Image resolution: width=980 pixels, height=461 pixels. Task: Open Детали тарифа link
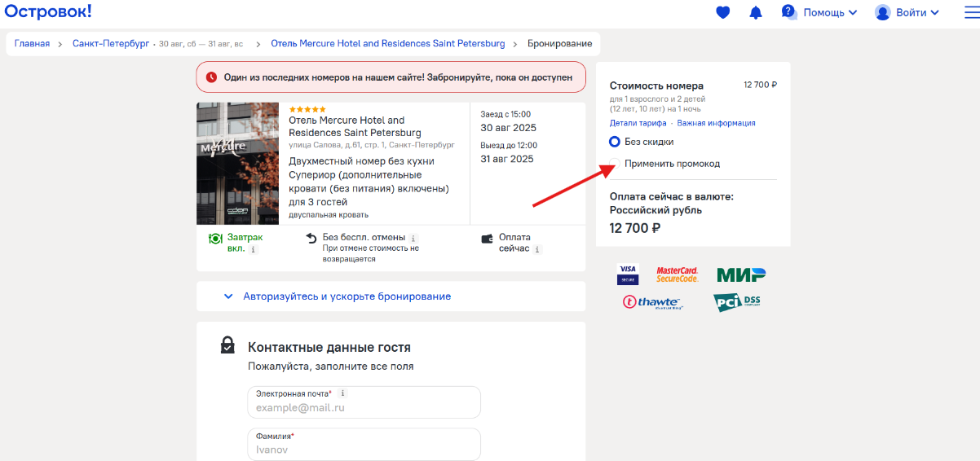638,123
